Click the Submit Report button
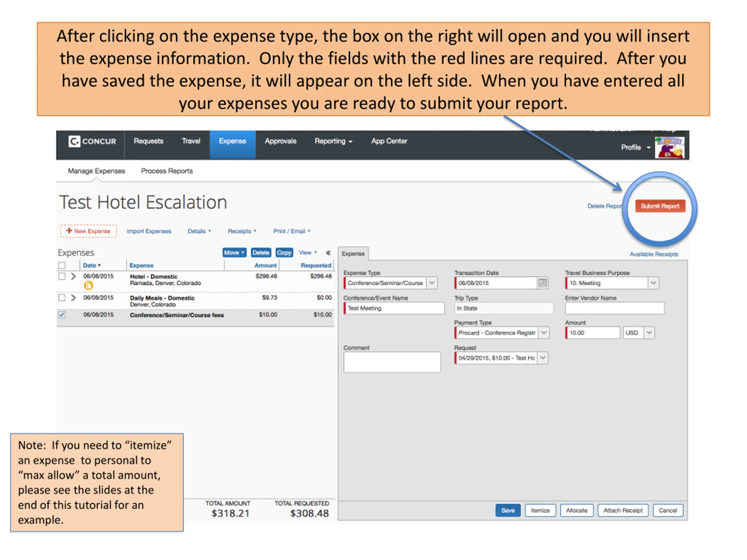 pyautogui.click(x=660, y=206)
